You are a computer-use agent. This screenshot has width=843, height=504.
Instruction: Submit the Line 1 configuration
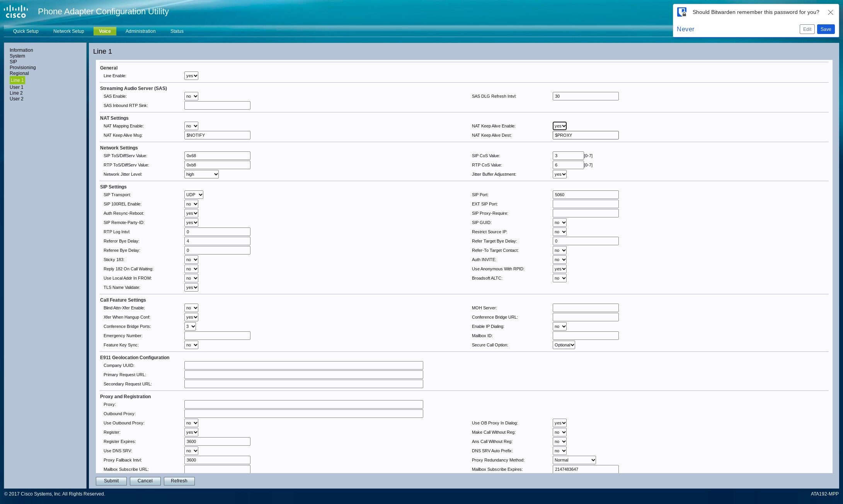(x=111, y=481)
